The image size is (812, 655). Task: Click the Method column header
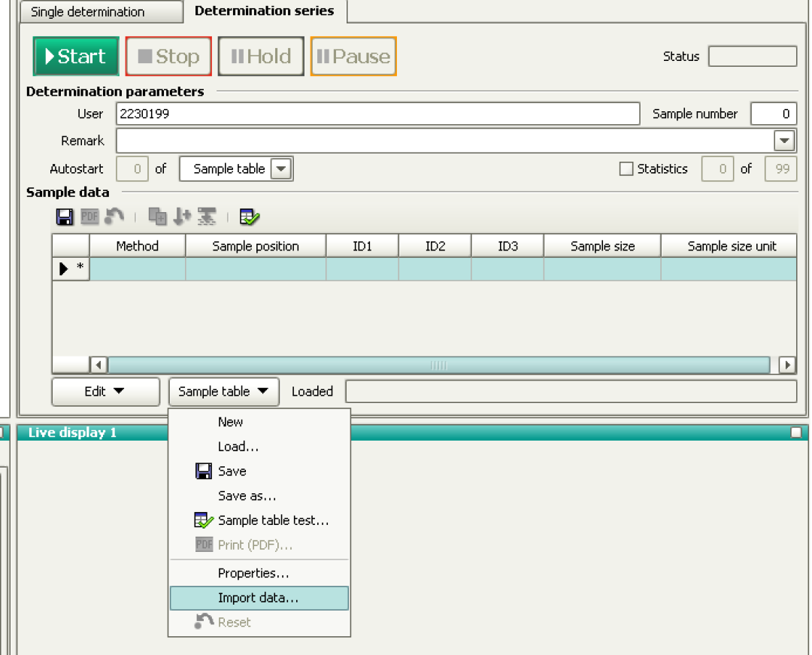click(x=138, y=246)
